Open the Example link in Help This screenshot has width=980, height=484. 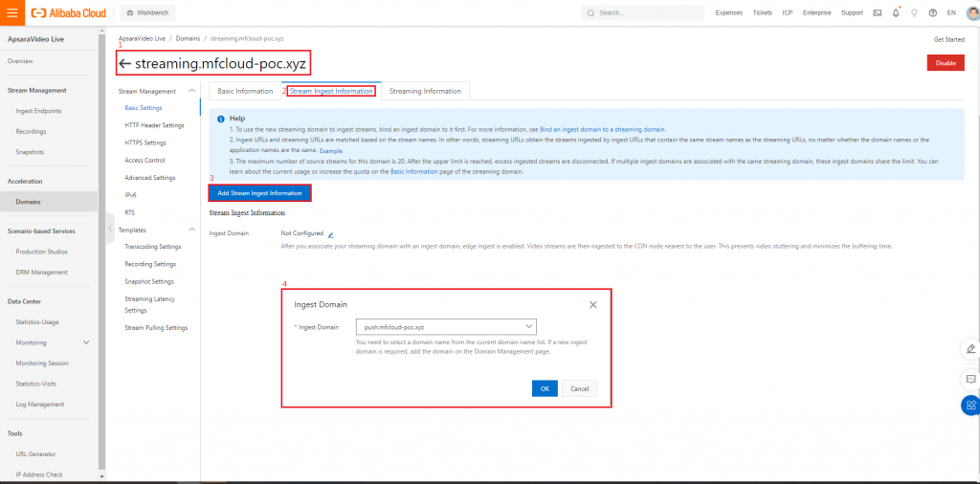coord(330,151)
